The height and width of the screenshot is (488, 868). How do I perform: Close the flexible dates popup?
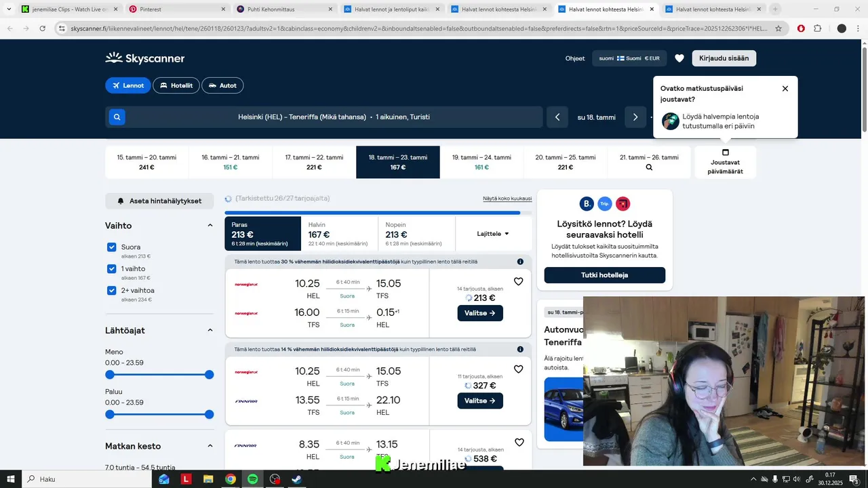785,89
